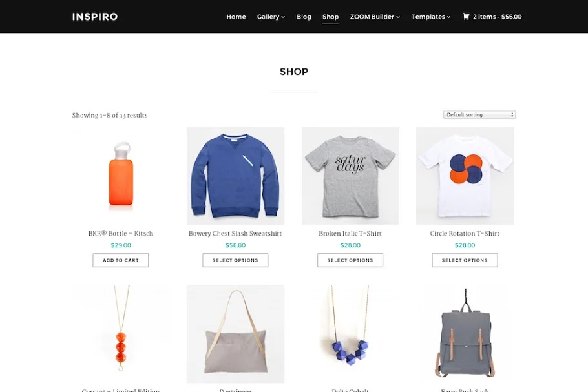The width and height of the screenshot is (588, 392).
Task: Select options for Broken Italic T-Shirt
Action: click(350, 260)
